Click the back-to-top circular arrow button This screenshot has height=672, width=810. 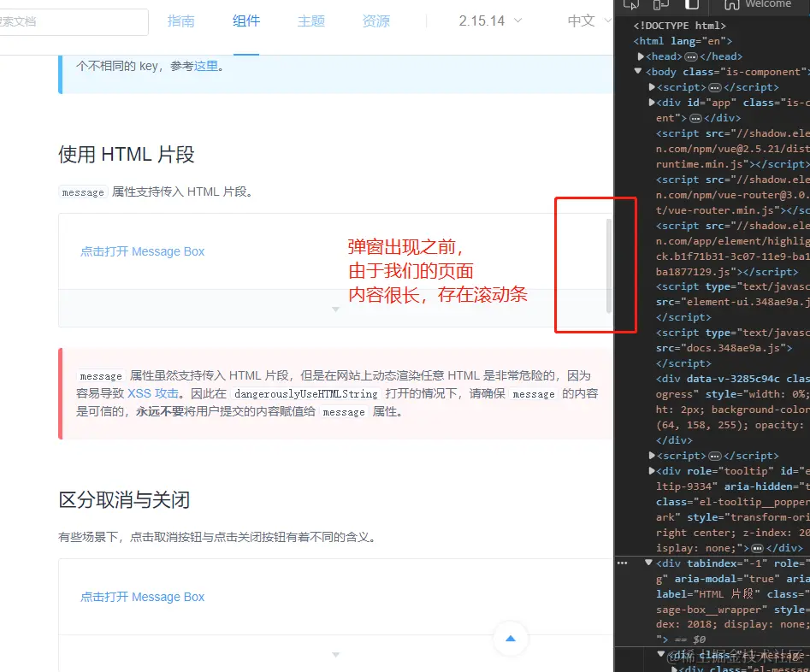(x=511, y=639)
